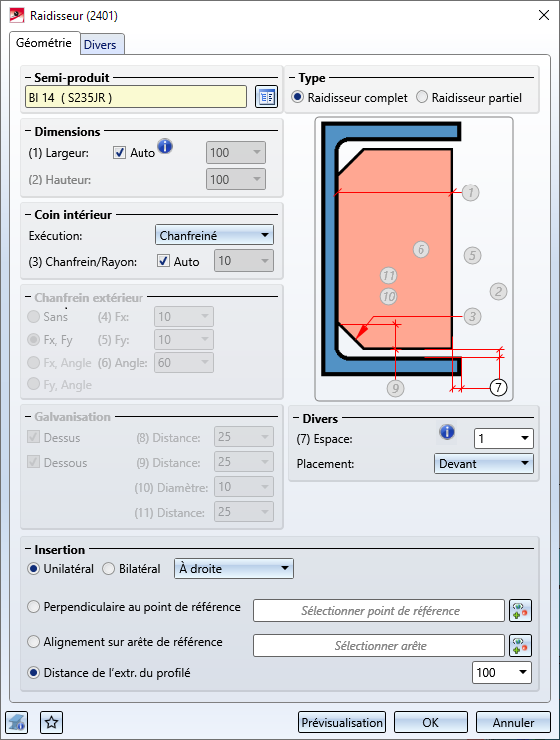Click the Sélectionner arête field
The image size is (560, 740).
point(379,645)
